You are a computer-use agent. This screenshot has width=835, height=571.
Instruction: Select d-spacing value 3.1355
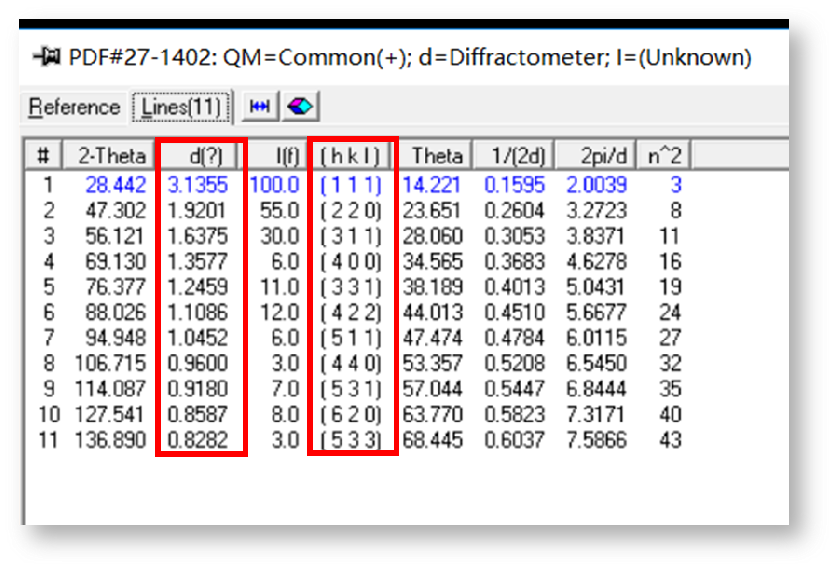tap(198, 185)
